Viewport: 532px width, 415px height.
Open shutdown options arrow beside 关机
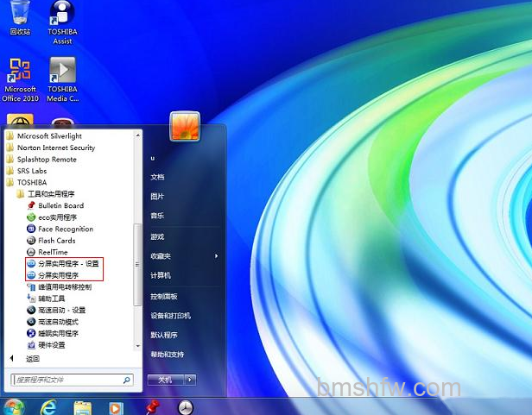(190, 380)
